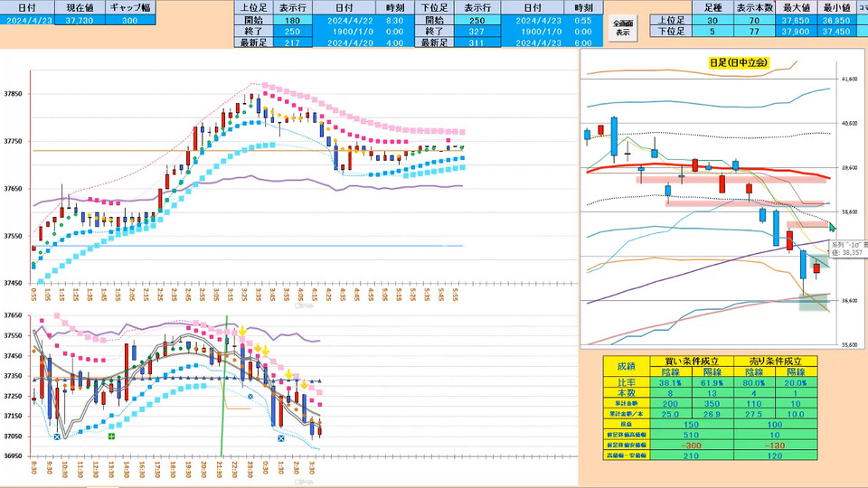Click the small circled X marker near 23:30
The image size is (868, 488).
tap(250, 397)
